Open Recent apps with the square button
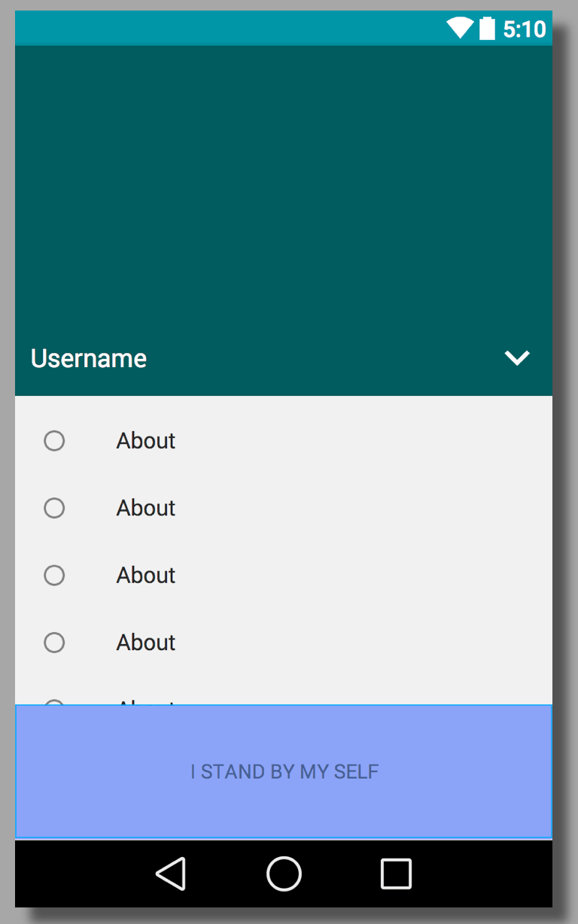 [396, 874]
